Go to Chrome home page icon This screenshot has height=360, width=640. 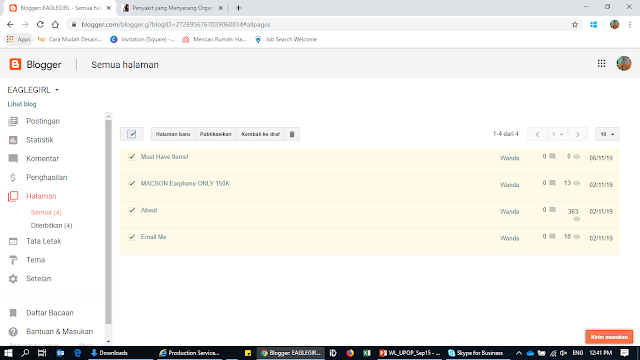[55, 24]
